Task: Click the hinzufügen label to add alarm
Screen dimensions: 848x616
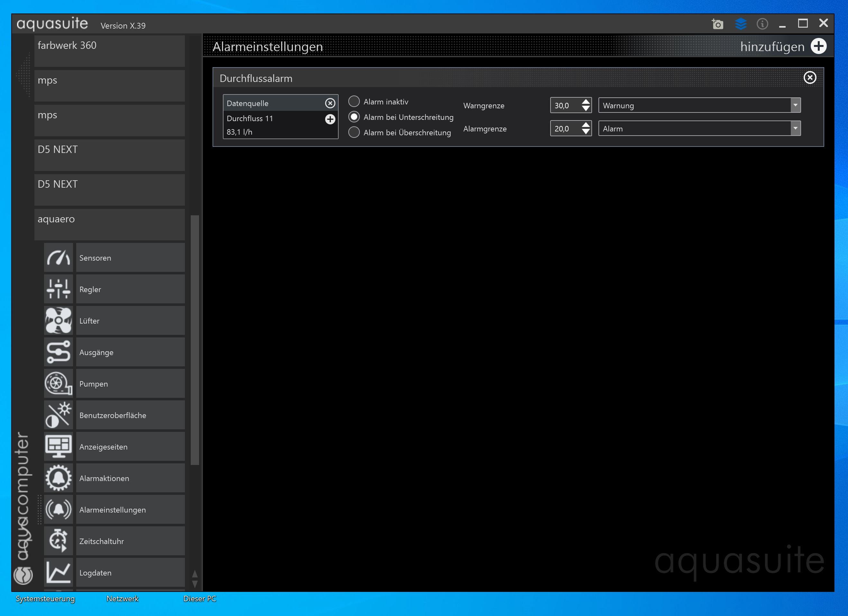Action: [772, 47]
